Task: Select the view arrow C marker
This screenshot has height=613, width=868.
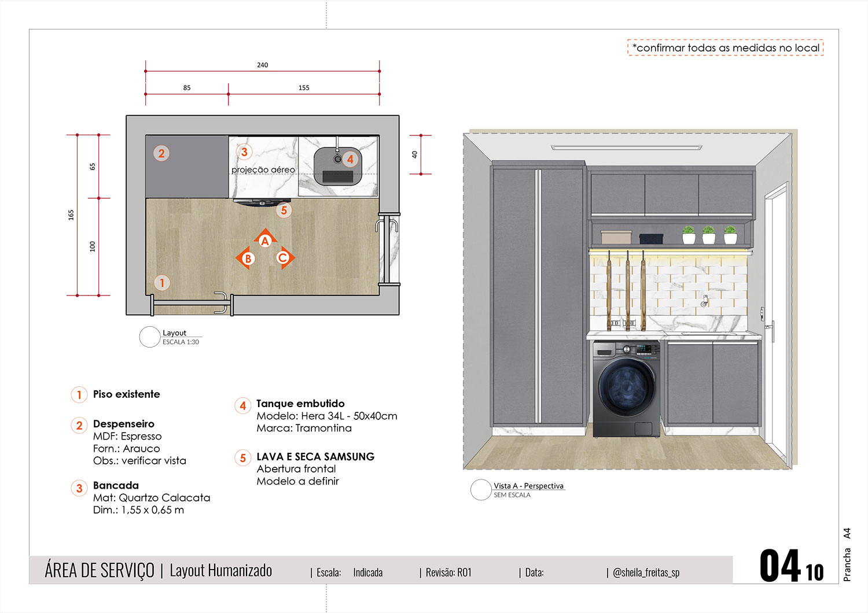Action: (x=283, y=257)
